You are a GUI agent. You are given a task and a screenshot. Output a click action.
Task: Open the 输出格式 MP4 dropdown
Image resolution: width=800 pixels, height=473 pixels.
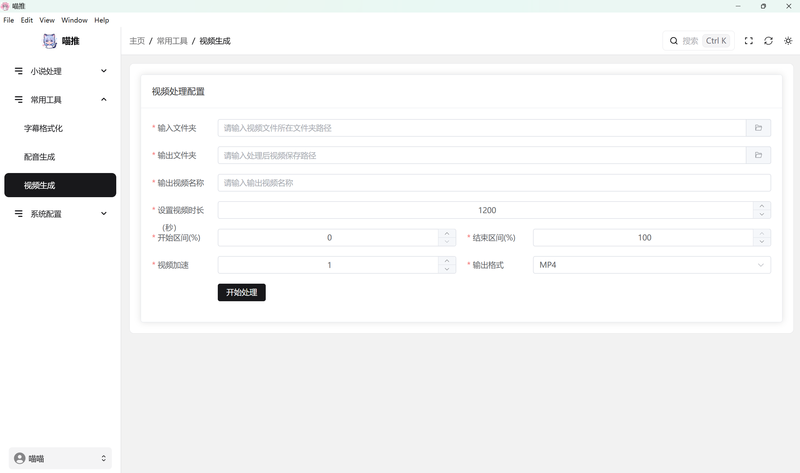652,265
